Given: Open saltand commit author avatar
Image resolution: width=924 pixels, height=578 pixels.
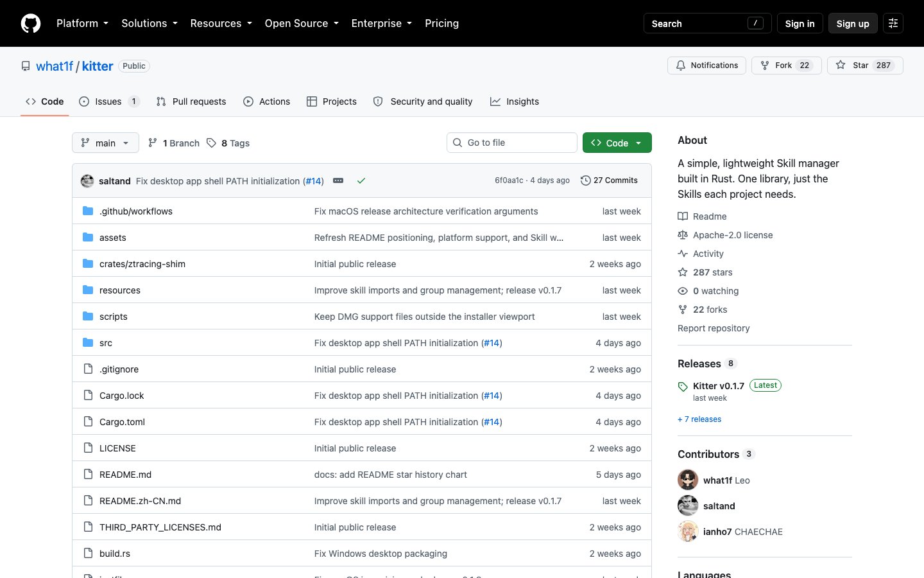Looking at the screenshot, I should coord(87,181).
